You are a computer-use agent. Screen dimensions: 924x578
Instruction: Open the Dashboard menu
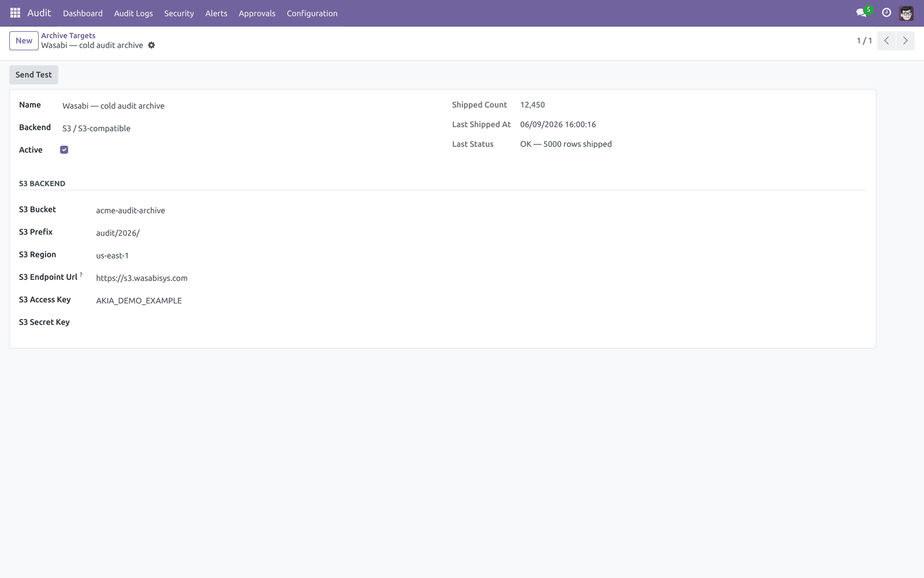coord(83,13)
